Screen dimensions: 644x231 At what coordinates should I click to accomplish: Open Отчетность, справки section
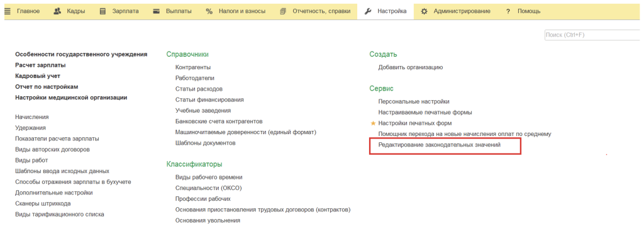(321, 11)
